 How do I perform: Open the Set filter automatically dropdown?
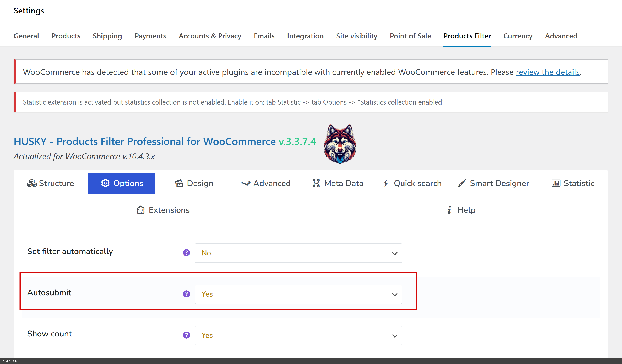[x=298, y=253]
